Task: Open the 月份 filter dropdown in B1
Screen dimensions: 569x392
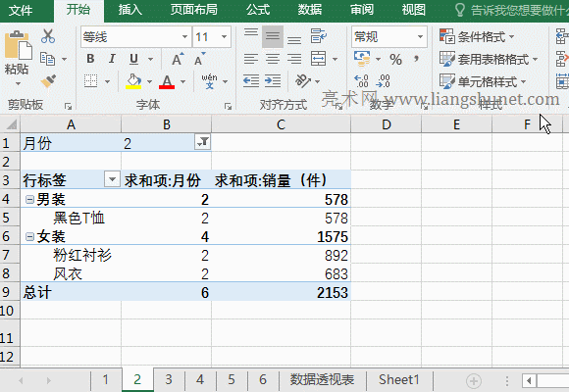Action: [x=202, y=142]
